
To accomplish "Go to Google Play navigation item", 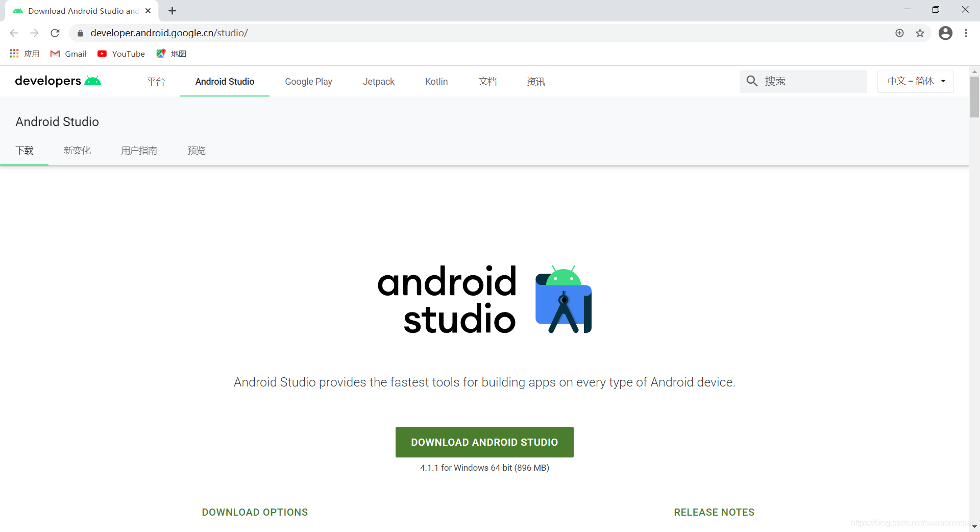I will coord(308,82).
